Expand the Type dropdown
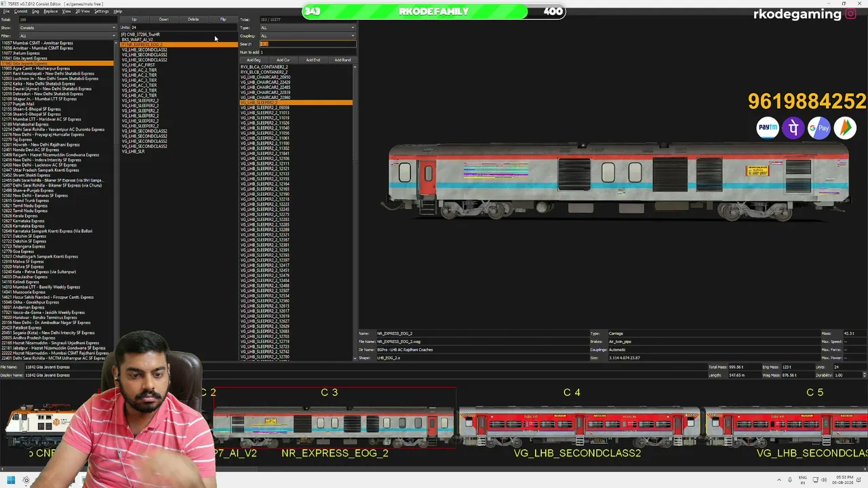This screenshot has height=488, width=868. pos(307,28)
